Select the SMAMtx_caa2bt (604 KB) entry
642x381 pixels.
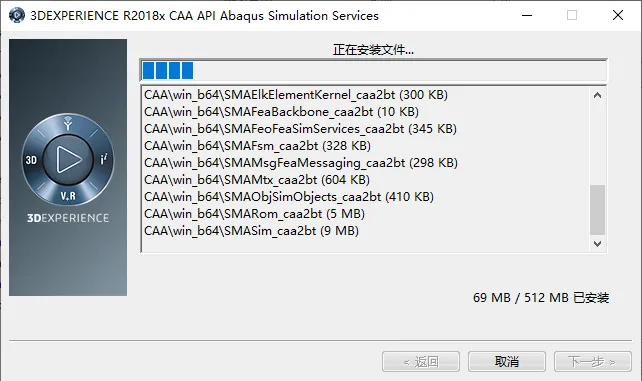(257, 180)
